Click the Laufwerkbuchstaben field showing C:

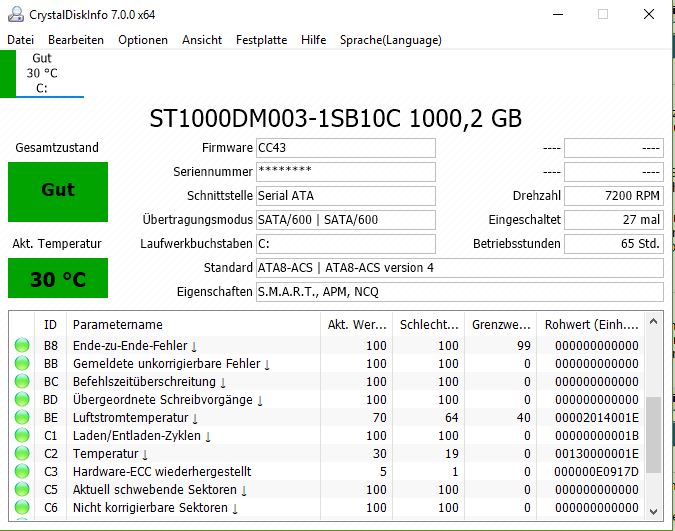point(346,244)
